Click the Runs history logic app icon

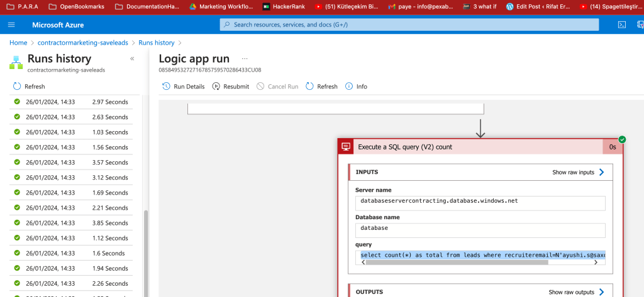tap(16, 62)
